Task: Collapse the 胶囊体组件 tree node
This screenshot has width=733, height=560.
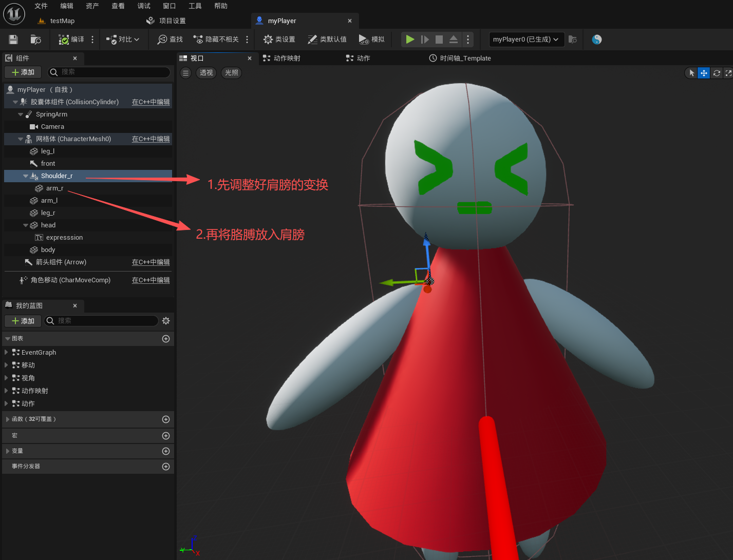Action: [15, 102]
